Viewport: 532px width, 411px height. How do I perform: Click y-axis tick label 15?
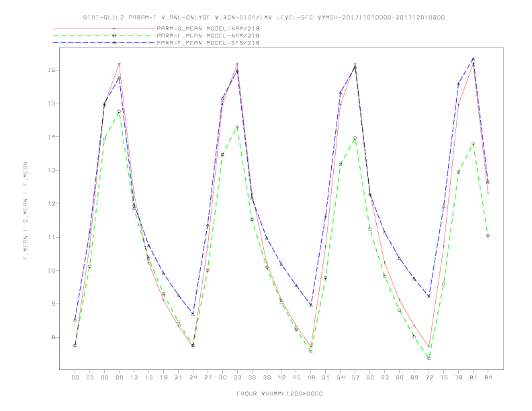[52, 103]
